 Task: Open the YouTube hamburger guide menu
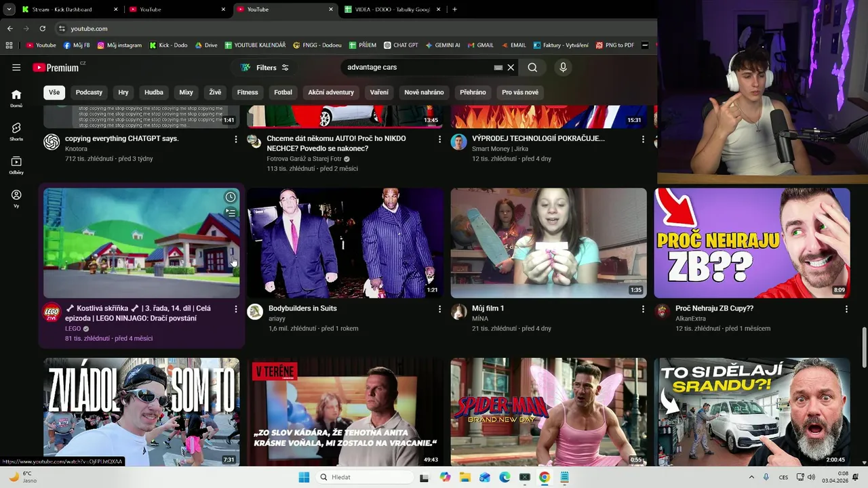click(16, 67)
